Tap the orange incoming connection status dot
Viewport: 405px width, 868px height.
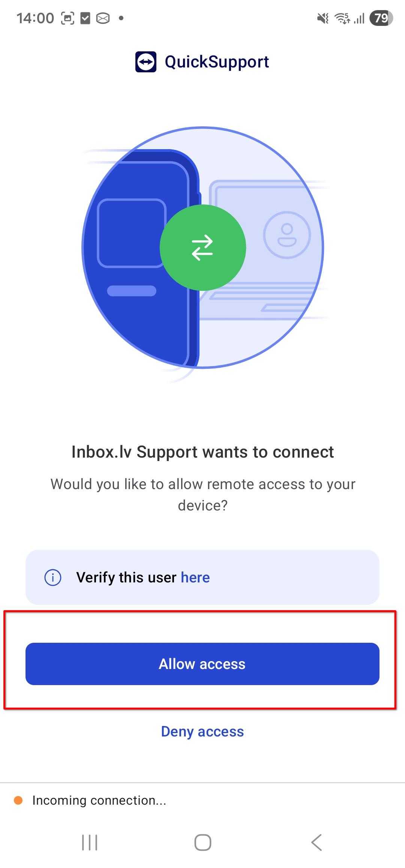click(x=18, y=801)
